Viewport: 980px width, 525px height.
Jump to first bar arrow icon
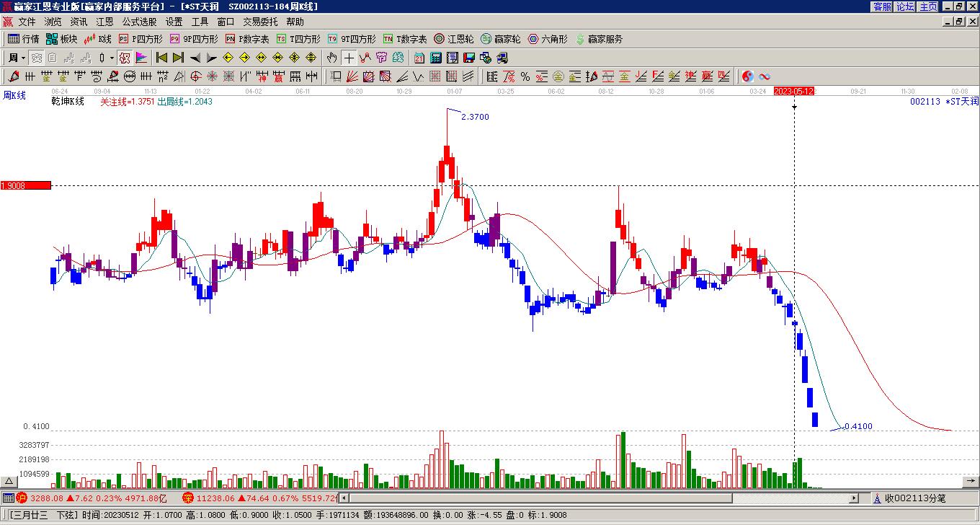tap(161, 58)
